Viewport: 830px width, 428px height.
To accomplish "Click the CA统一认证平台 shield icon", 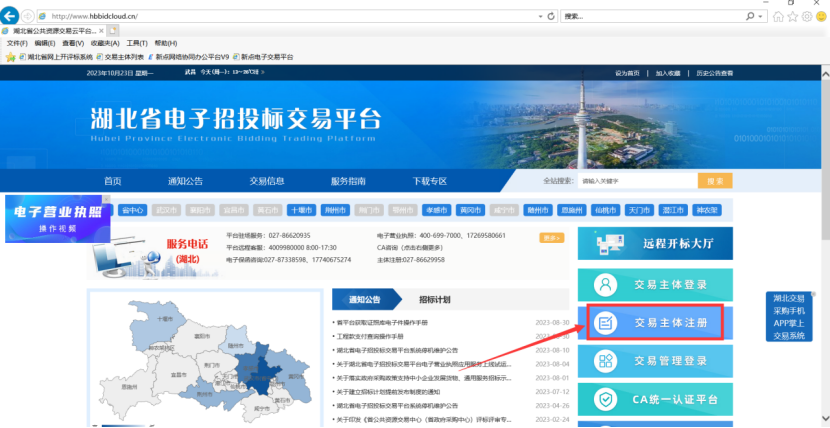I will (605, 399).
